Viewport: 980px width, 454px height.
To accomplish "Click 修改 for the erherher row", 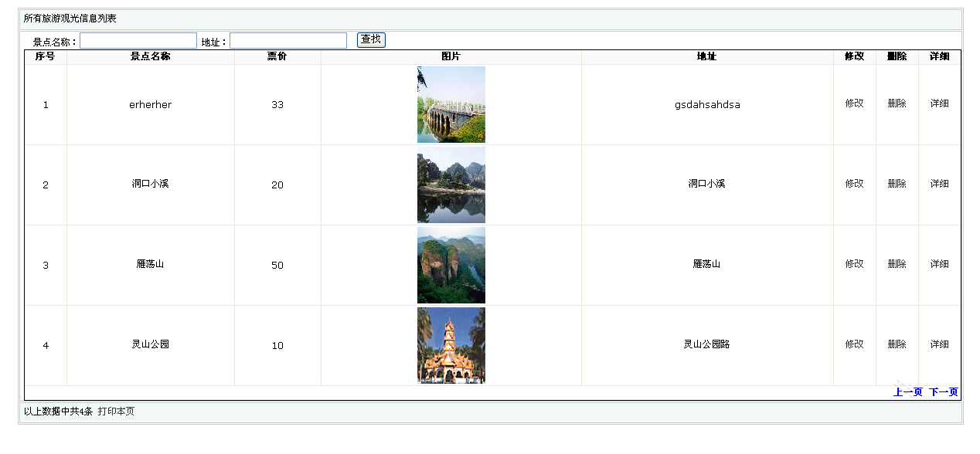I will tap(854, 103).
